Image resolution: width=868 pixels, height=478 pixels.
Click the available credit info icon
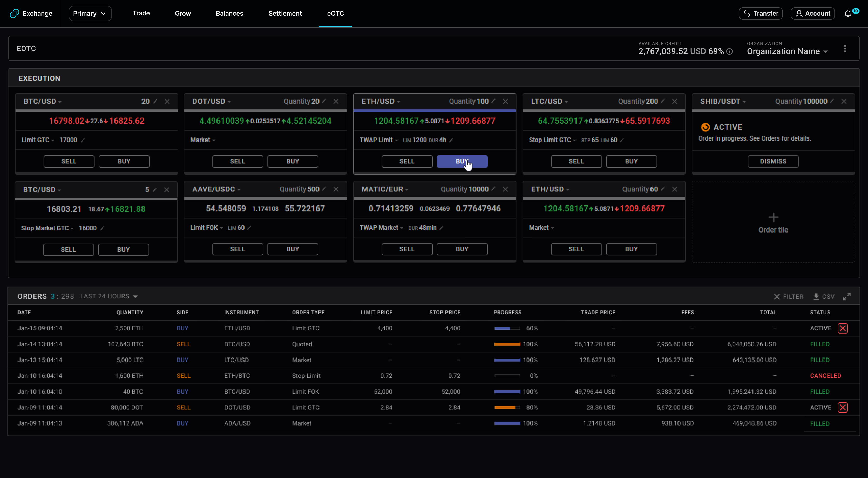(729, 52)
